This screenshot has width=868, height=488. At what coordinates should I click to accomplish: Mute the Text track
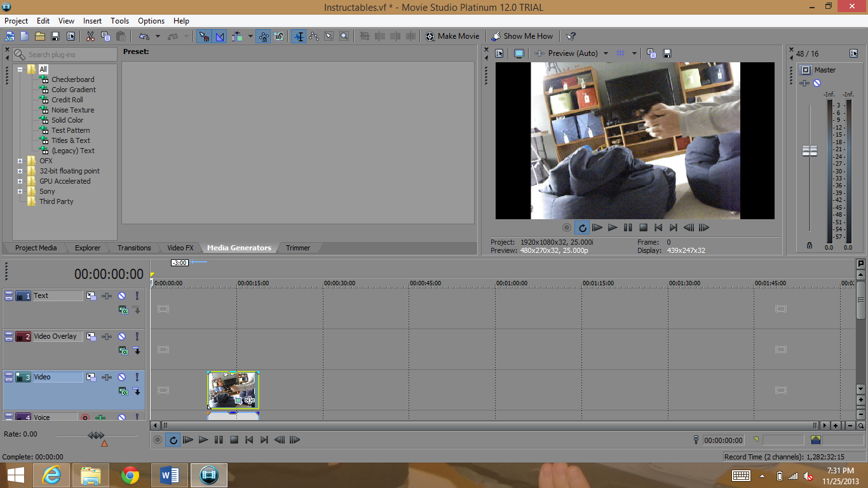121,295
